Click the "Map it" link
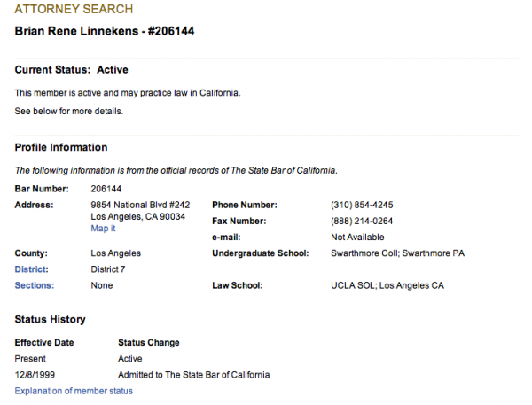This screenshot has width=532, height=405. 103,229
